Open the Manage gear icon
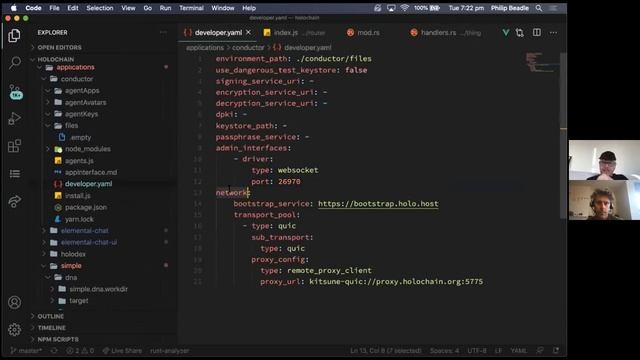 coord(14,329)
